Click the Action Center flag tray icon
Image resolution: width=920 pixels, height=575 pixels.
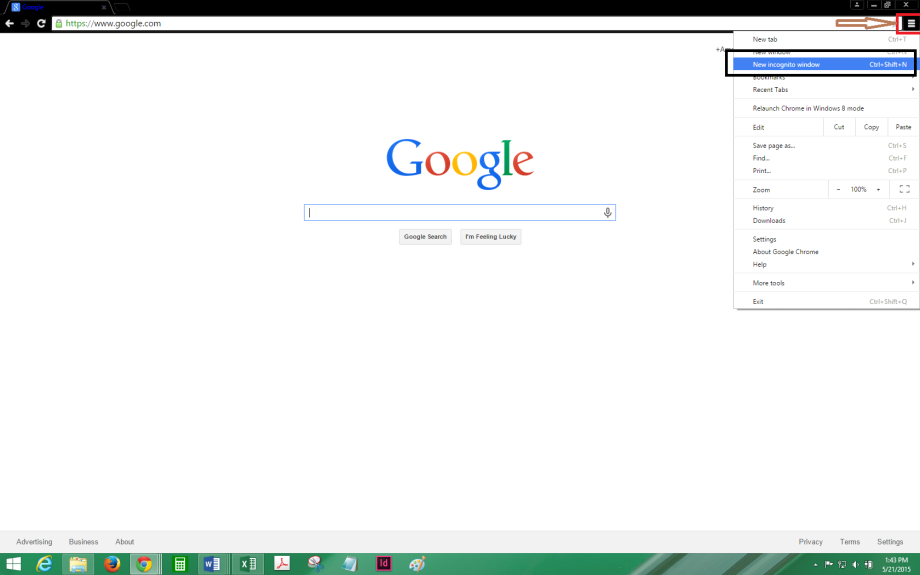click(828, 565)
